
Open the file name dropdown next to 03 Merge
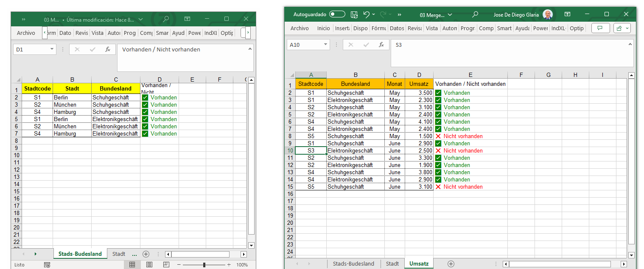coord(450,14)
